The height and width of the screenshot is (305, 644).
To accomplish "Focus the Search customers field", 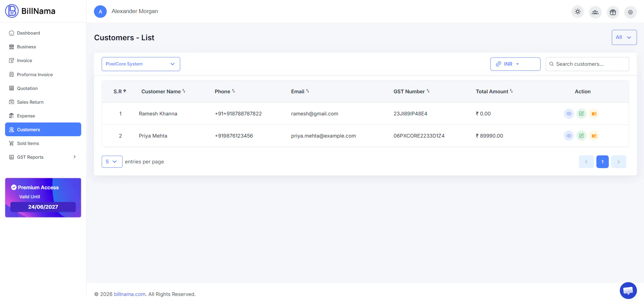I will tap(587, 64).
